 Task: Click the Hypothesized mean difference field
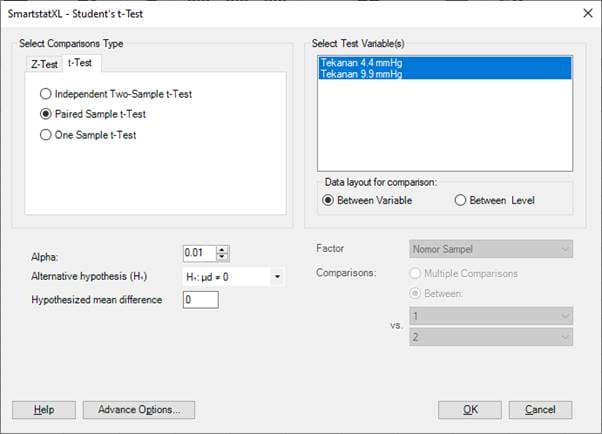200,300
